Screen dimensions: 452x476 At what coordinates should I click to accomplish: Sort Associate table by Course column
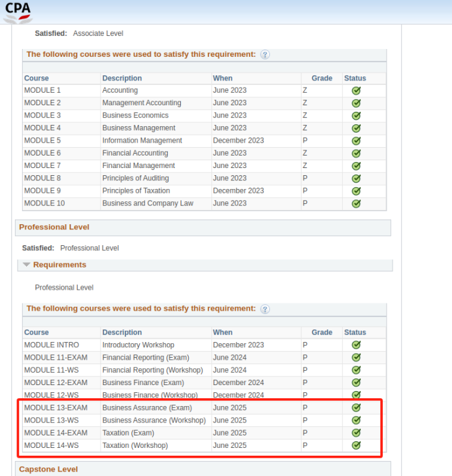pyautogui.click(x=37, y=78)
